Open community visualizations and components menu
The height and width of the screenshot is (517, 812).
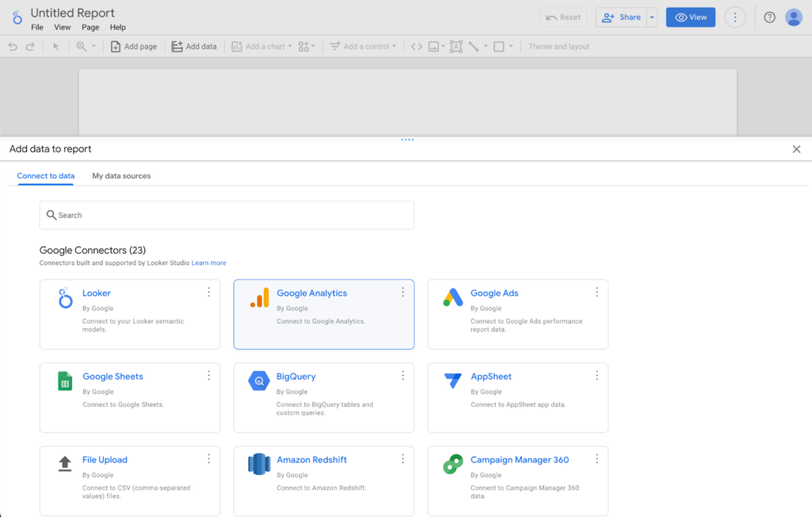coord(307,47)
